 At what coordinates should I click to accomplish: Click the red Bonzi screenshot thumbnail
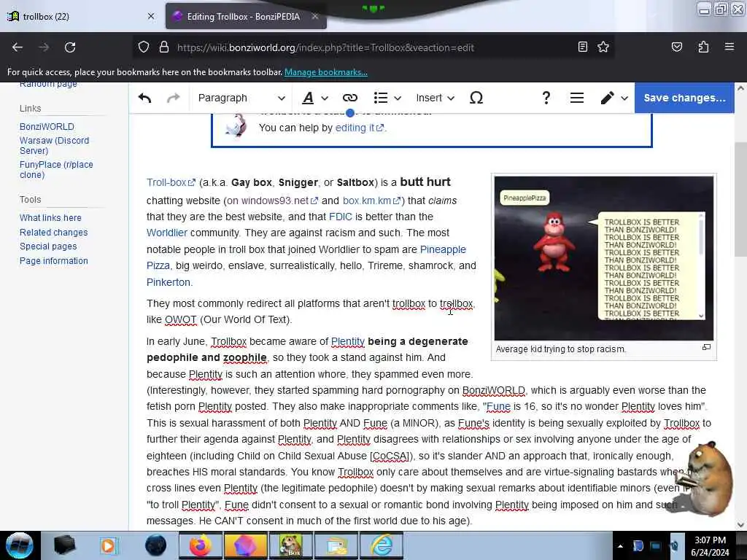click(x=603, y=257)
